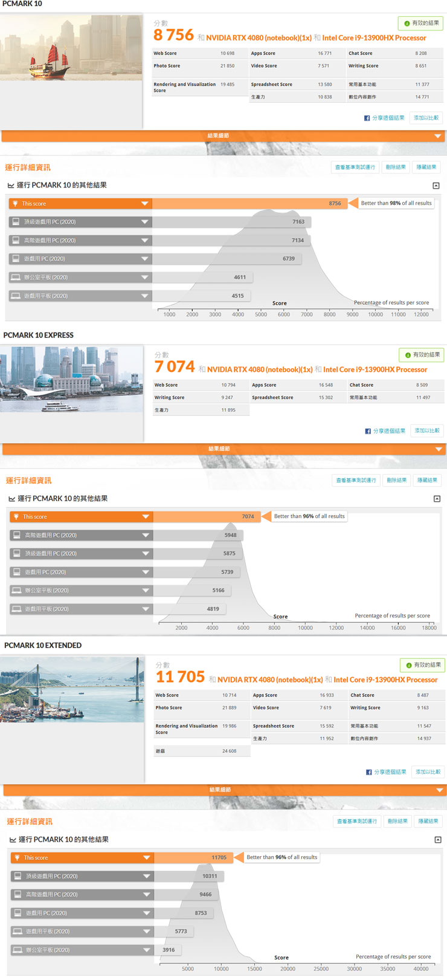Click Facebook share icon in PCMark 10 section
Screen dimensions: 447x980
367,118
